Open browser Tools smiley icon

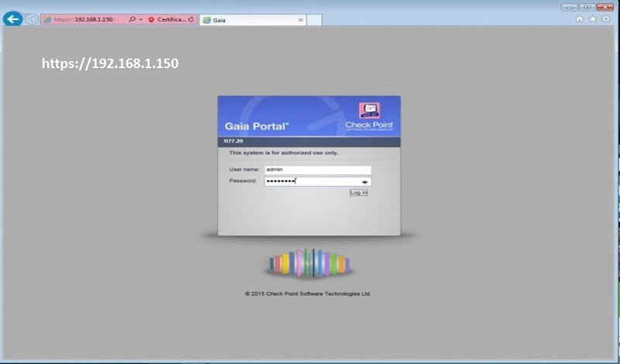pos(606,19)
